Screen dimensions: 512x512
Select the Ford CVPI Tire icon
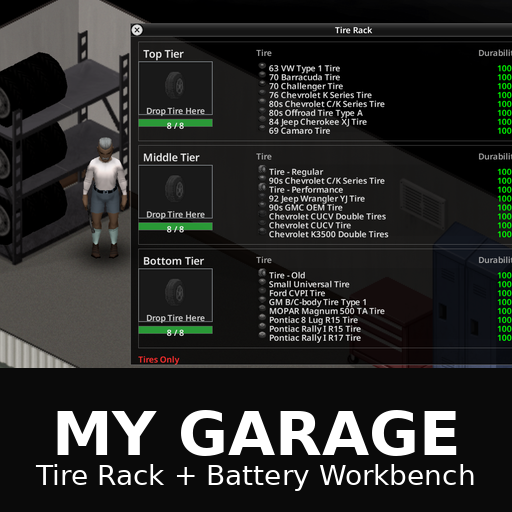(262, 291)
